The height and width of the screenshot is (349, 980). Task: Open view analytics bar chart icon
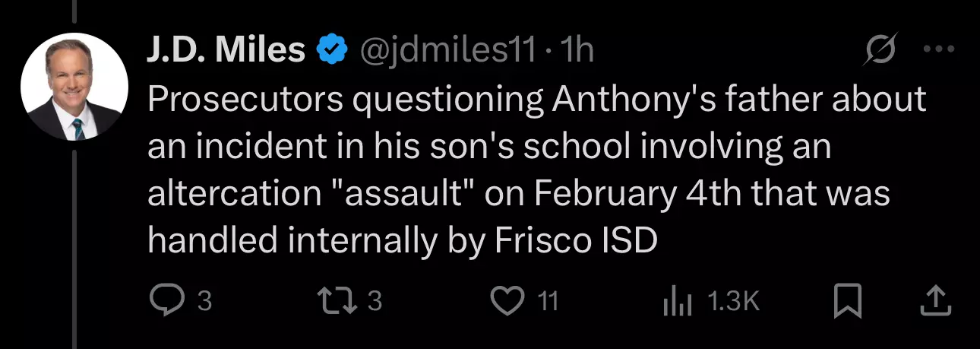pyautogui.click(x=678, y=302)
